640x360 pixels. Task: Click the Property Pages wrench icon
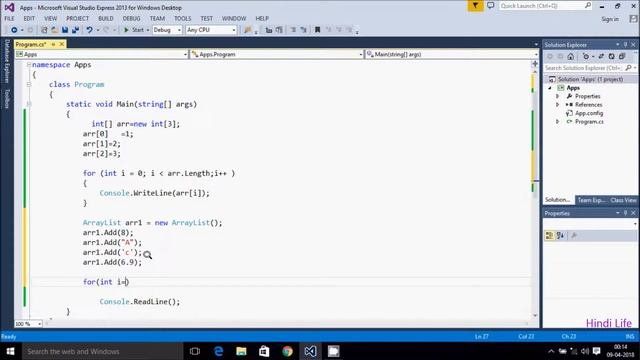point(574,236)
